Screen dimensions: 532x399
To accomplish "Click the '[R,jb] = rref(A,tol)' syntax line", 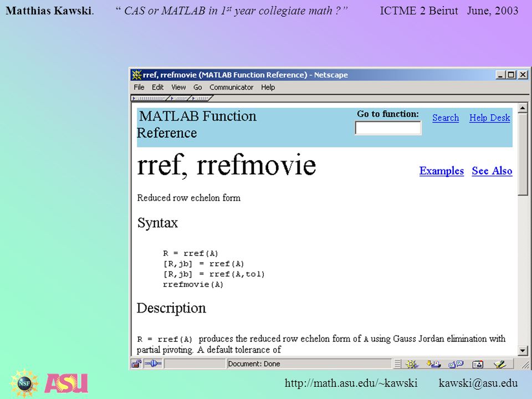I will 214,274.
